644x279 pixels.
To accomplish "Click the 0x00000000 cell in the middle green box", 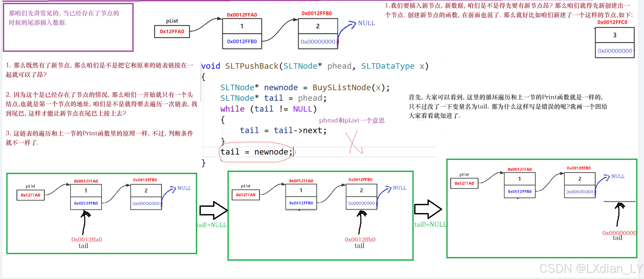I will [361, 203].
